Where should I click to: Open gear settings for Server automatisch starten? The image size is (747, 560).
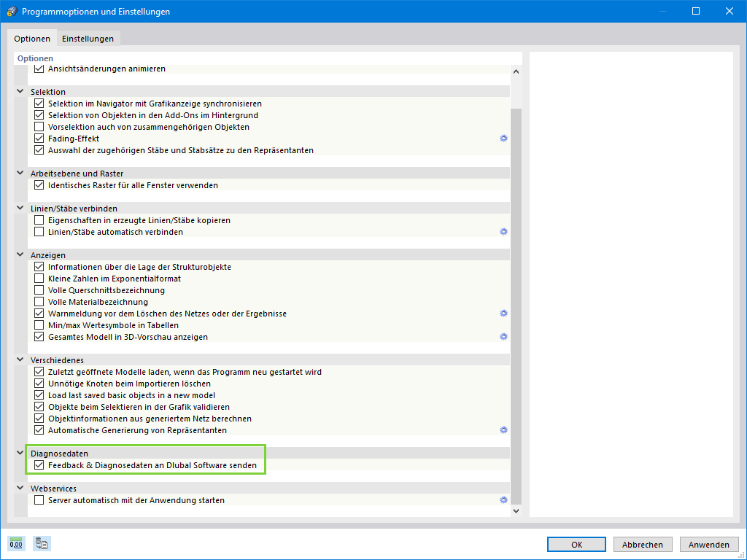(503, 500)
